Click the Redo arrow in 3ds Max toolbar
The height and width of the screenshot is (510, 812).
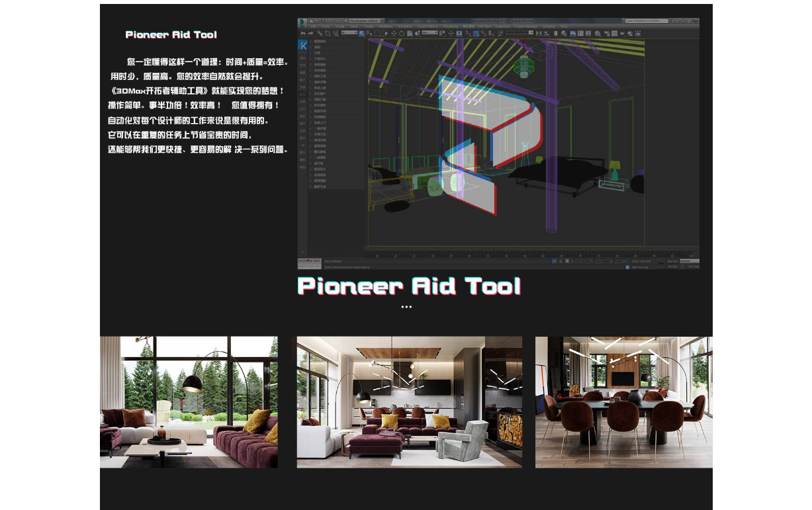click(311, 33)
